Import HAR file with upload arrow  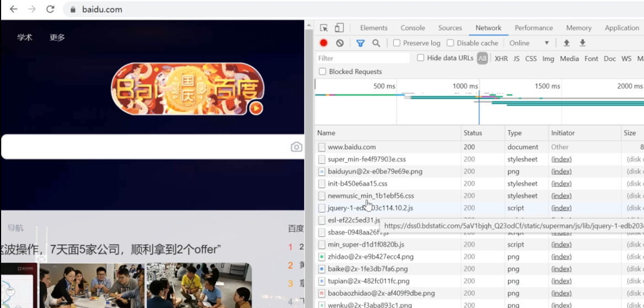point(566,43)
